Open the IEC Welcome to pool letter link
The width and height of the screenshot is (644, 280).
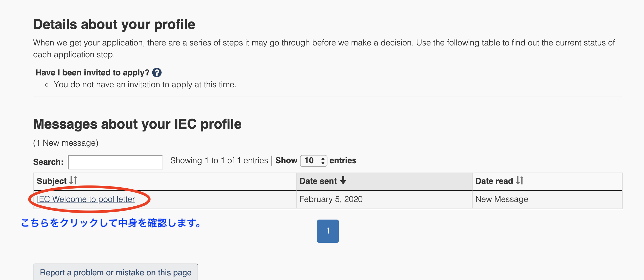tap(86, 199)
